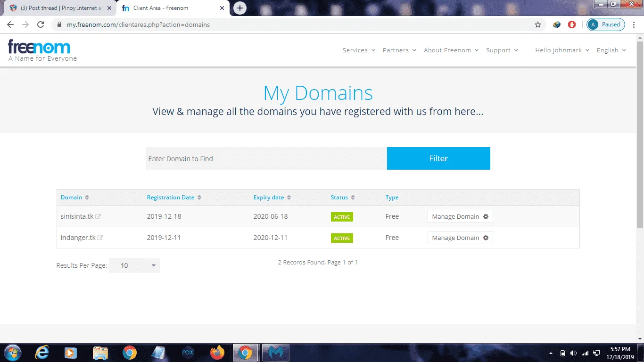Click Manage Domain for indanger.tk
The image size is (644, 362).
[x=460, y=238]
